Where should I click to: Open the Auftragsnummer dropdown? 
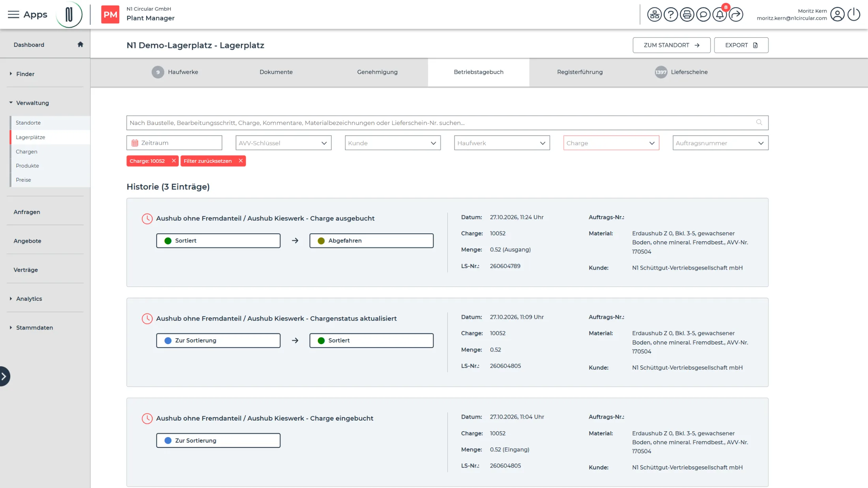pos(720,143)
